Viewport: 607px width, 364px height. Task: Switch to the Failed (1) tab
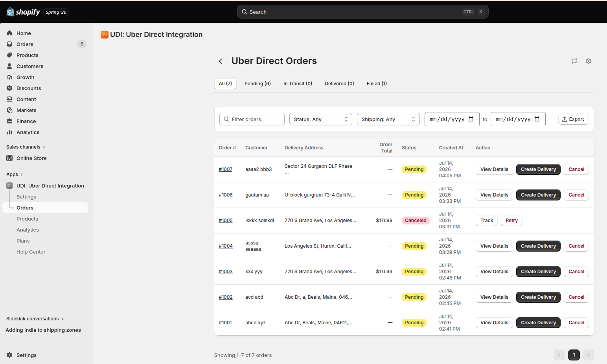coord(377,83)
